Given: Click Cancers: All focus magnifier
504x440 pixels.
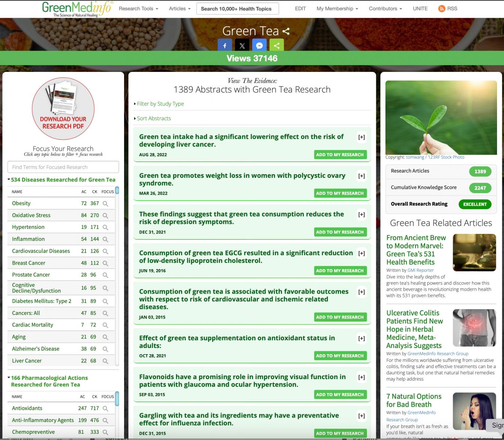Looking at the screenshot, I should [105, 313].
